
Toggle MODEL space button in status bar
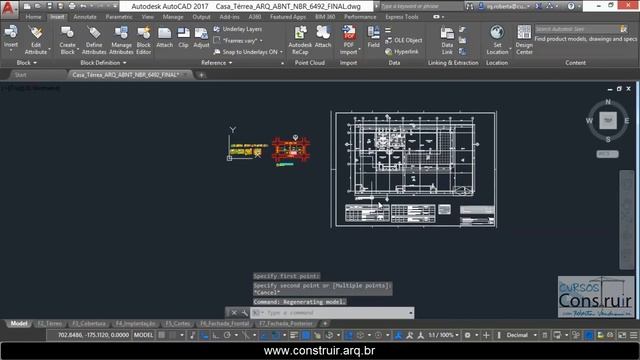coord(143,335)
